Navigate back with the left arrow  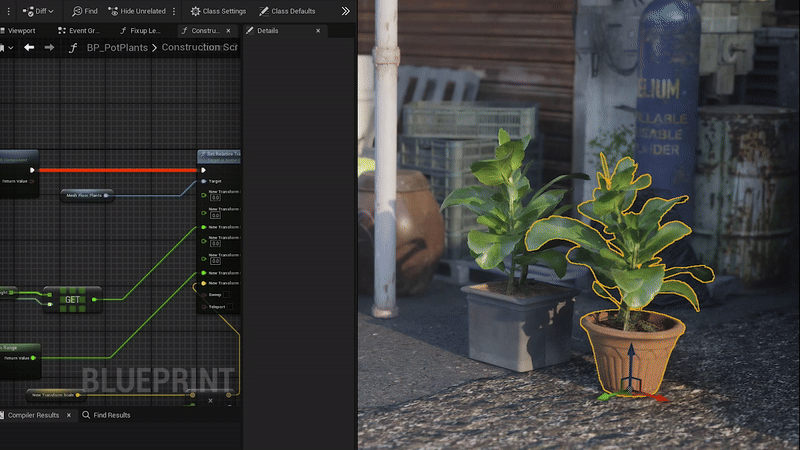click(x=29, y=47)
